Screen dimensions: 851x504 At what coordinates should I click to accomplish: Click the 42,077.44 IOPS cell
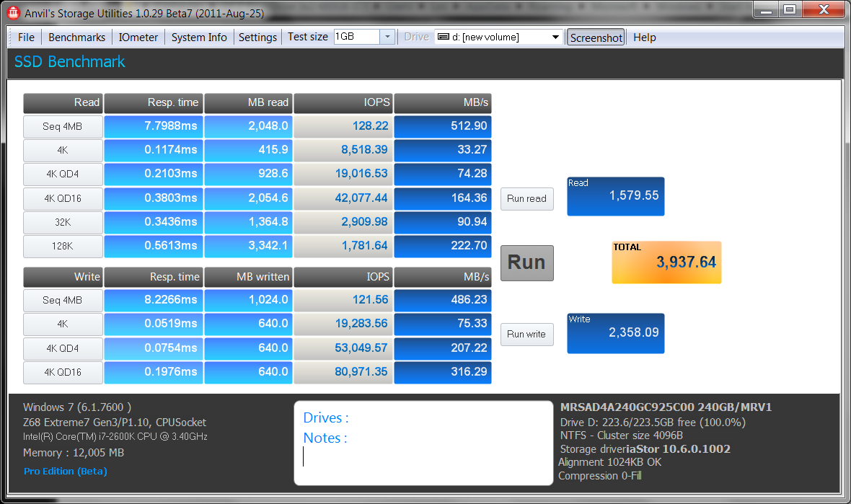tap(343, 198)
